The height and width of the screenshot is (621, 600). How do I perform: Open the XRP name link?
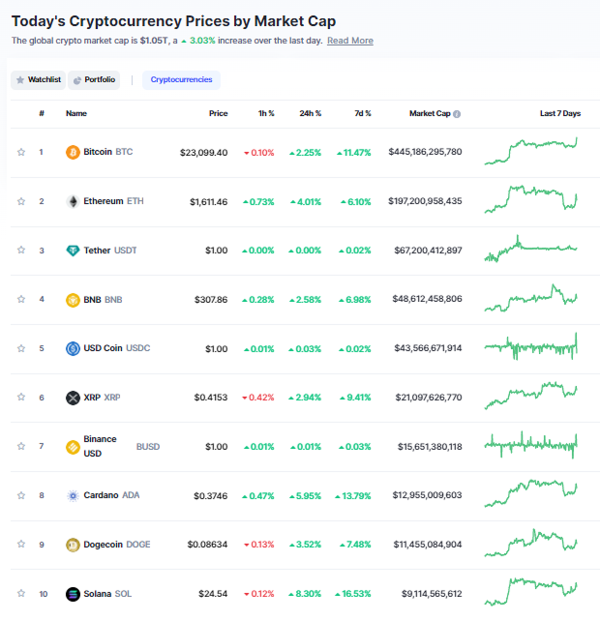102,398
